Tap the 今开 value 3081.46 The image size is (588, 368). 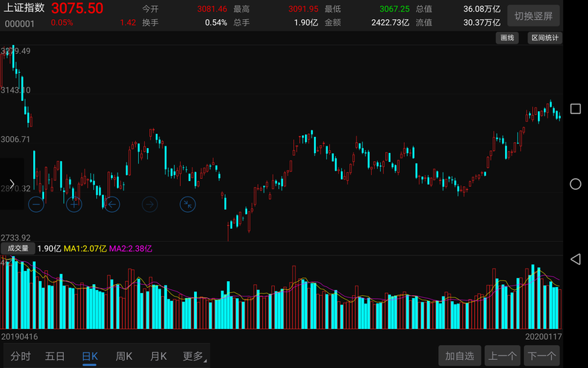(x=212, y=9)
